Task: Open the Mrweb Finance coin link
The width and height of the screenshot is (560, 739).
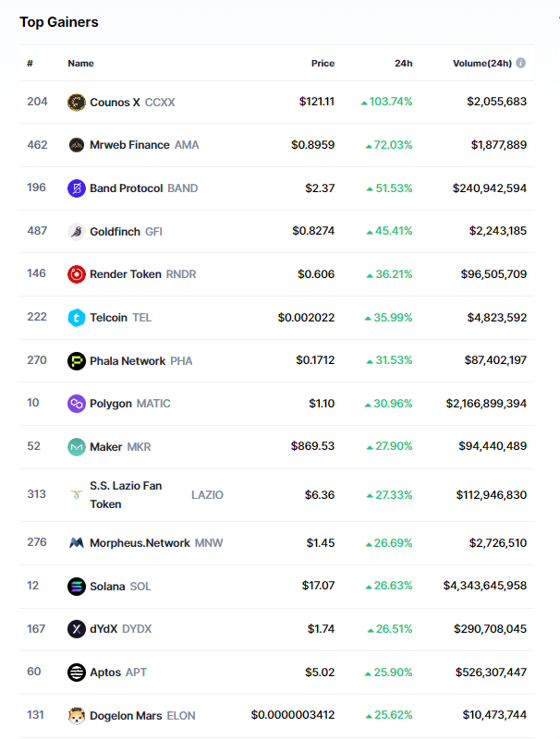Action: (129, 145)
